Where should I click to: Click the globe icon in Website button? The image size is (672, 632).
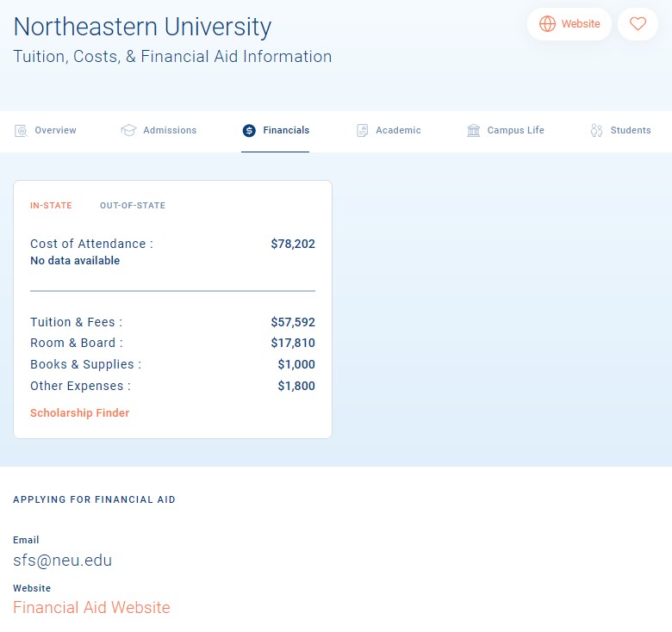(547, 24)
